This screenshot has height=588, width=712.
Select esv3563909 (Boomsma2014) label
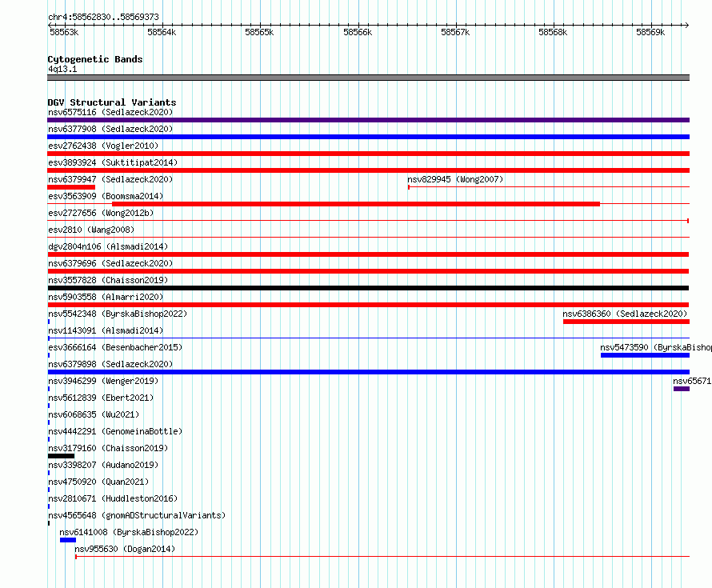point(106,196)
